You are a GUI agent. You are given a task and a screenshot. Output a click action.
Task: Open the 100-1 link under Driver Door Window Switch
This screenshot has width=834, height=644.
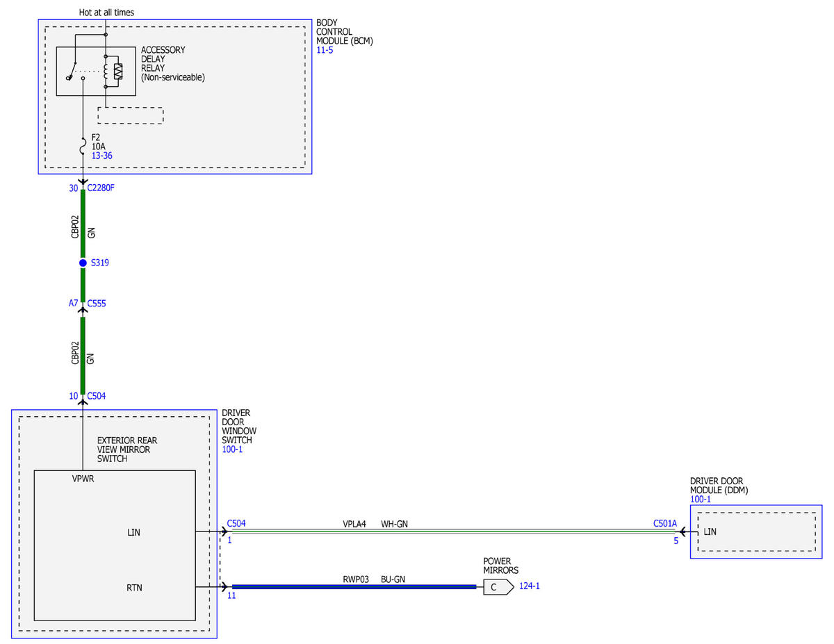pyautogui.click(x=232, y=450)
